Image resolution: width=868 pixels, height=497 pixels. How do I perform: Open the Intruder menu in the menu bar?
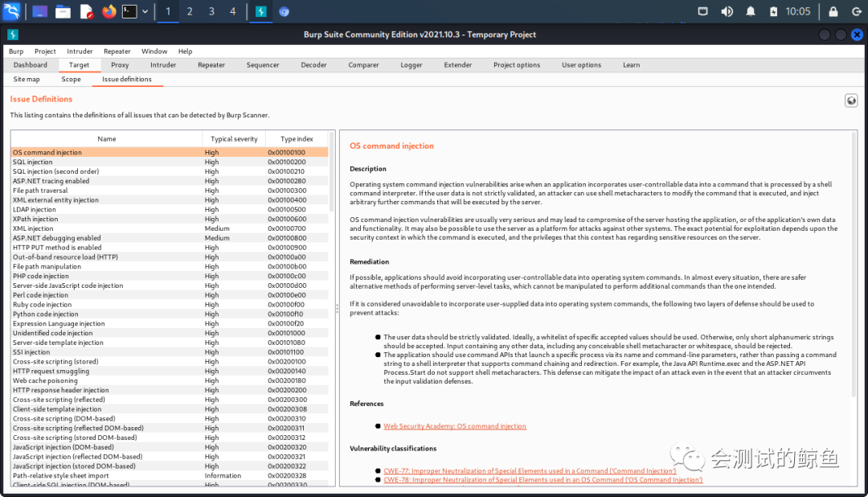[x=80, y=51]
